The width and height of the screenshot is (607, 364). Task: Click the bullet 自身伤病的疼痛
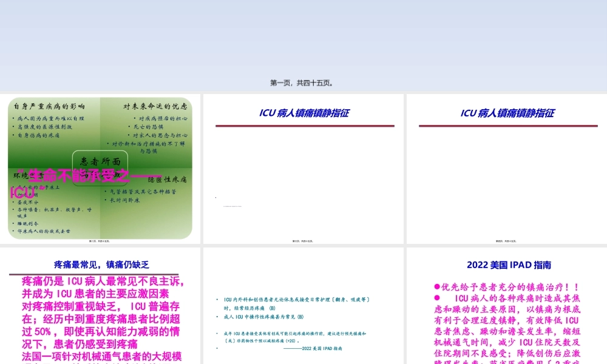[x=39, y=135]
